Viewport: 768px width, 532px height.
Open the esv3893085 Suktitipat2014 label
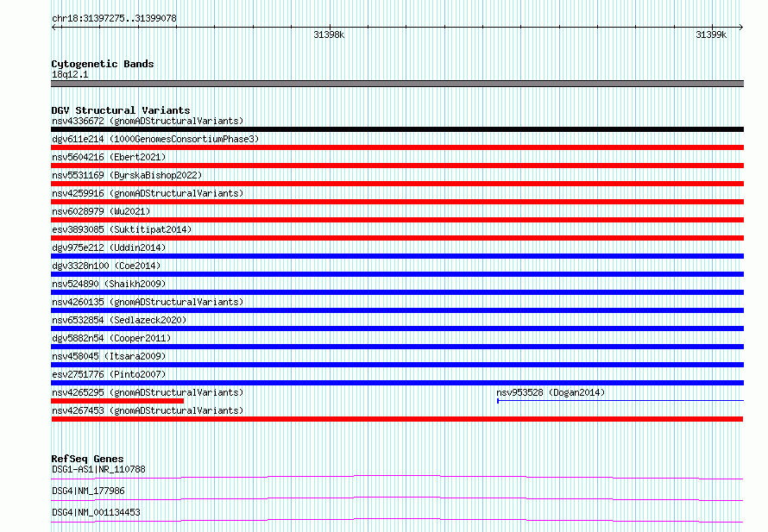122,229
